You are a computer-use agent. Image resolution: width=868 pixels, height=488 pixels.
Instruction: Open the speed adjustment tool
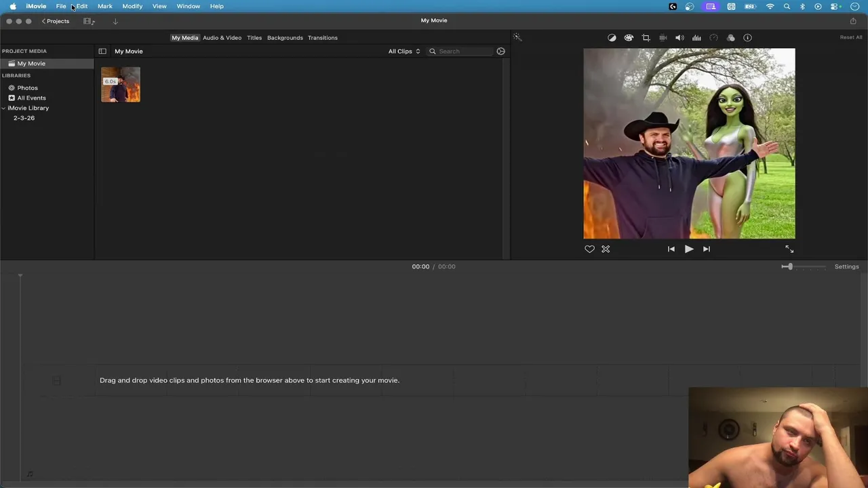pyautogui.click(x=713, y=38)
